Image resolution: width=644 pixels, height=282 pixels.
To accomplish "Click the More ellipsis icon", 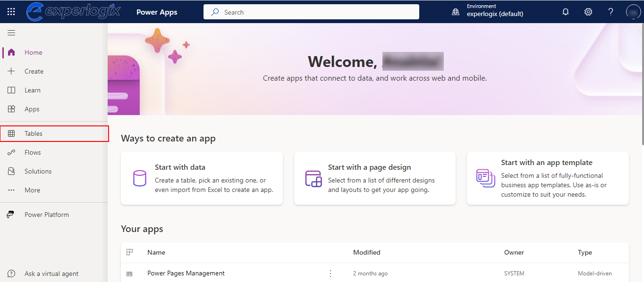I will (11, 190).
